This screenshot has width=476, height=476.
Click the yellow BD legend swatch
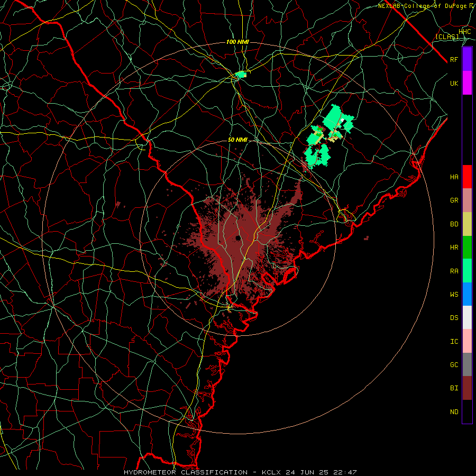tap(467, 224)
